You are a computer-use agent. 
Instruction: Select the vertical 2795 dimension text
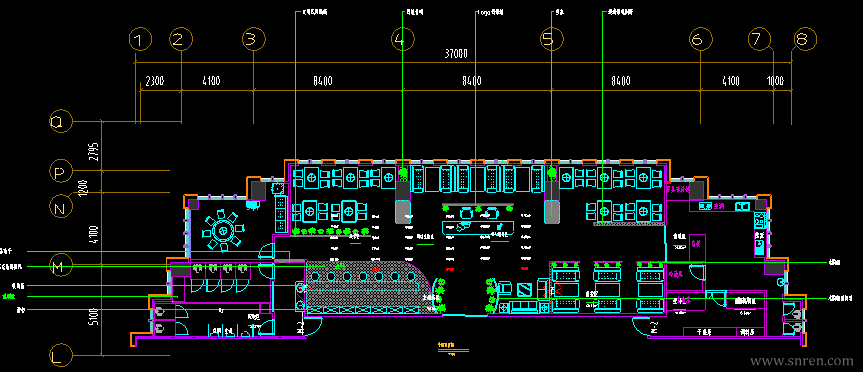click(94, 151)
